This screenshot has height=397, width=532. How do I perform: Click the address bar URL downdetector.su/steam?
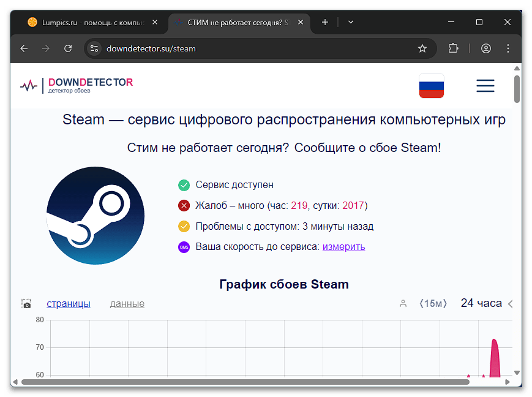151,48
